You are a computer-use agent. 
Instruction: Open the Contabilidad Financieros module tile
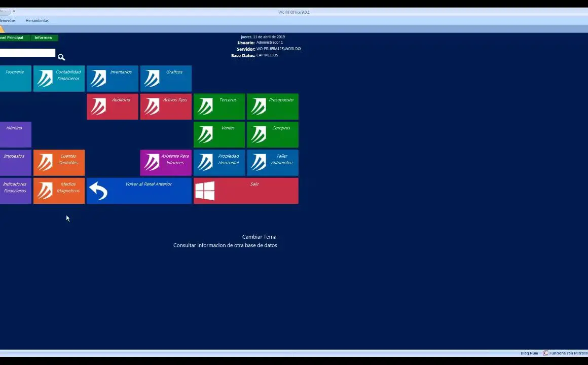click(x=59, y=79)
